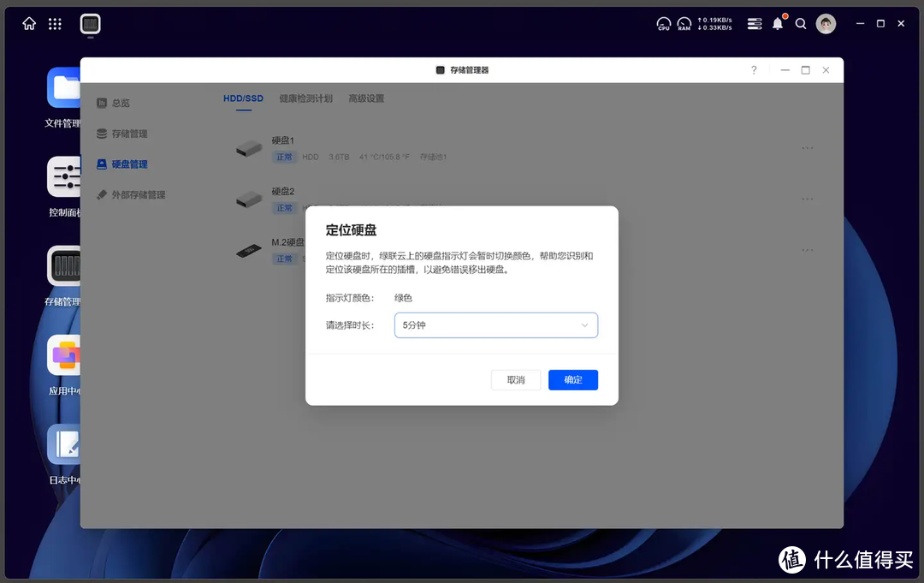The width and height of the screenshot is (924, 583).
Task: Open help via the question mark icon
Action: tap(754, 70)
